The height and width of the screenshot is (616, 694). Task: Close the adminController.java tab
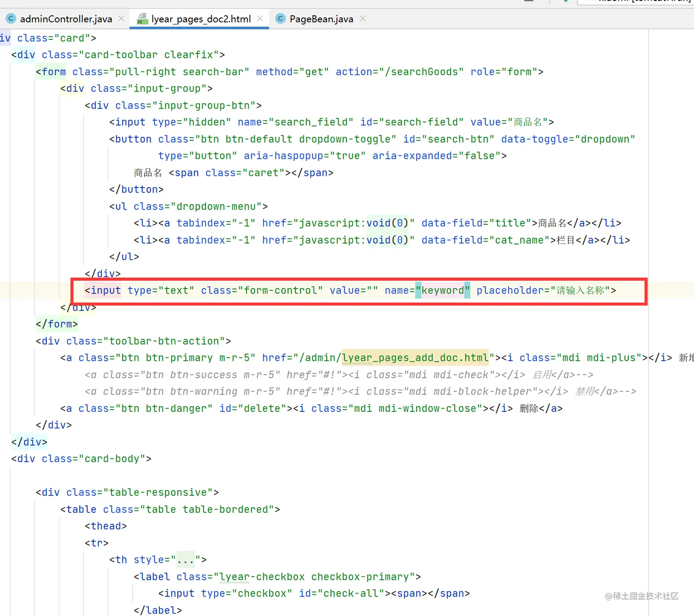(x=121, y=19)
